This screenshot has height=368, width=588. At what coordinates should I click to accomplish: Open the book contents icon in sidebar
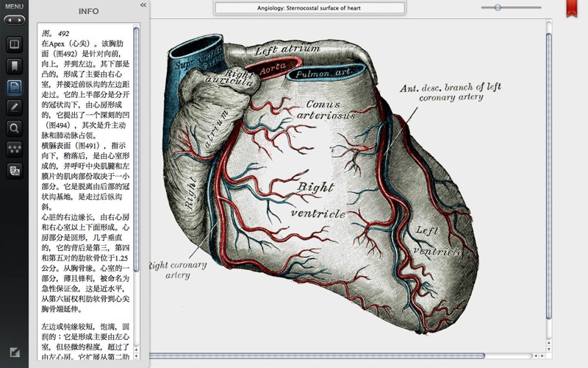14,45
